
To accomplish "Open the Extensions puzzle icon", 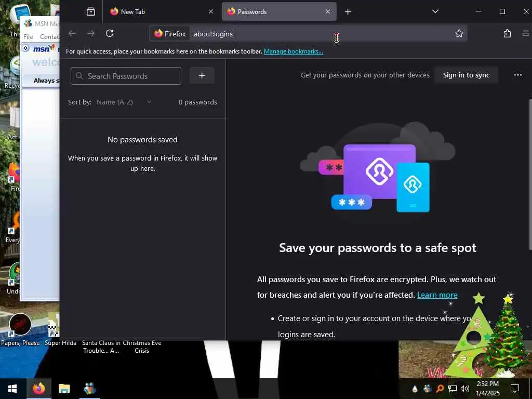I will coord(507,33).
